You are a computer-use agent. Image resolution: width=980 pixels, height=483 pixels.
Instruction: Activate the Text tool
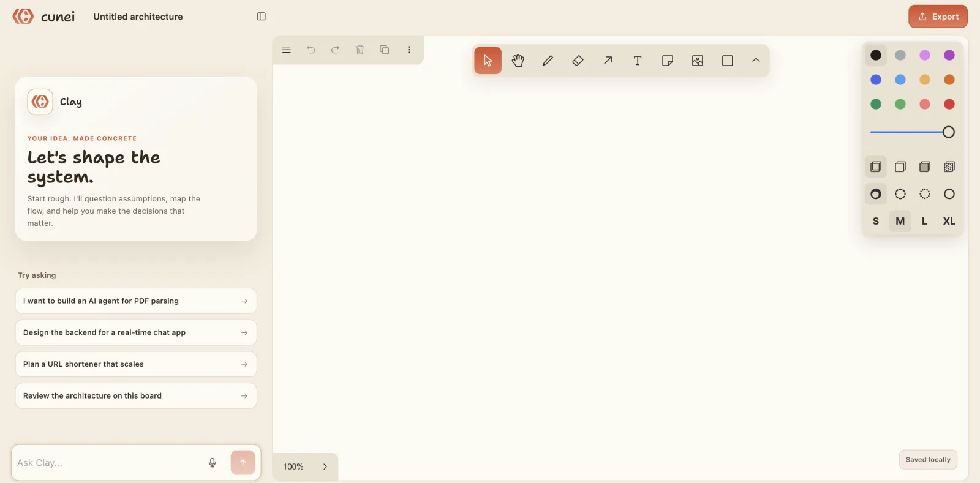(x=638, y=61)
